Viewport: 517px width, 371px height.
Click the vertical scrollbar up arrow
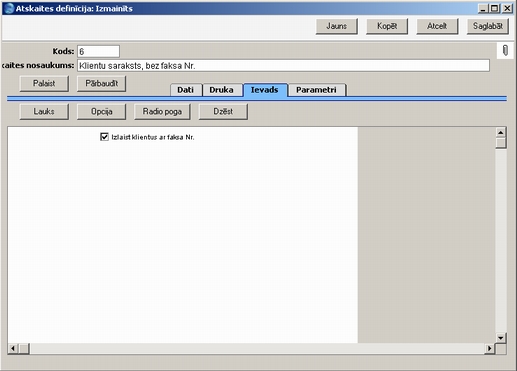501,132
